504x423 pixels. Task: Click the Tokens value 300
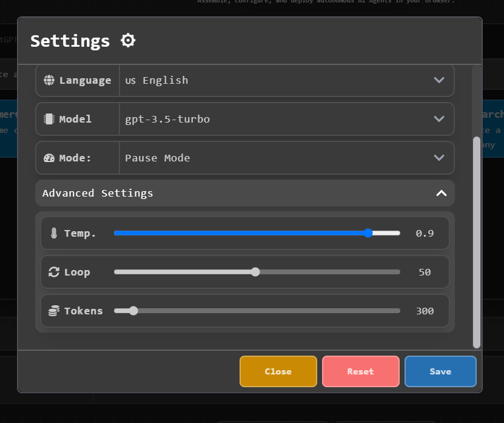point(425,311)
